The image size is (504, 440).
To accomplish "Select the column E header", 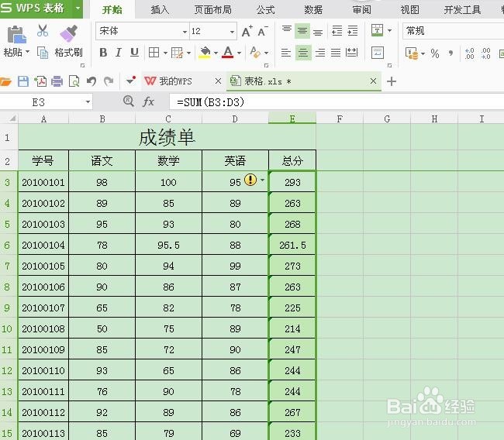I will point(292,119).
